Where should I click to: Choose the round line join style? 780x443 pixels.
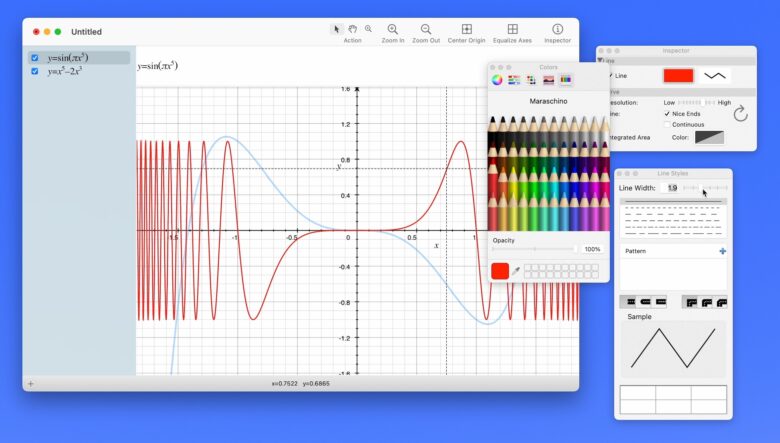(x=706, y=302)
